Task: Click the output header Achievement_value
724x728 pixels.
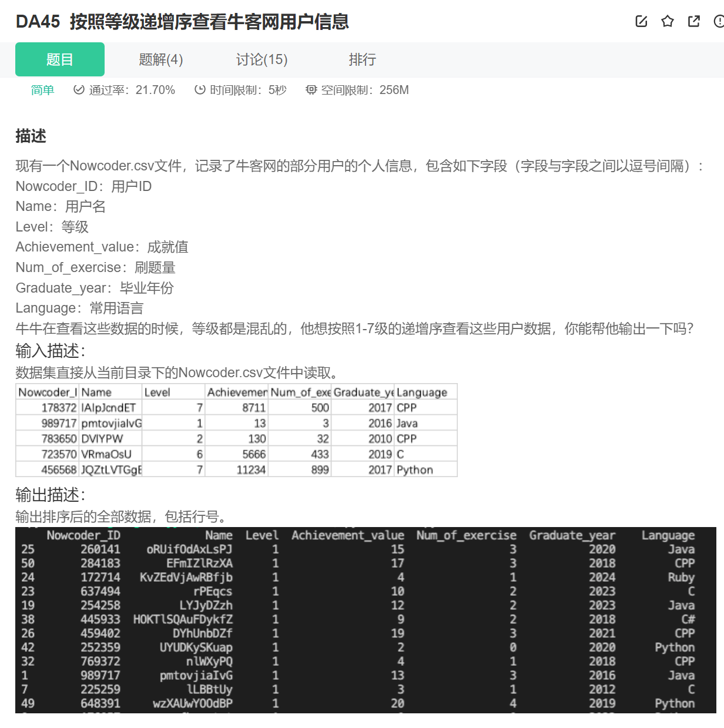Action: coord(348,535)
